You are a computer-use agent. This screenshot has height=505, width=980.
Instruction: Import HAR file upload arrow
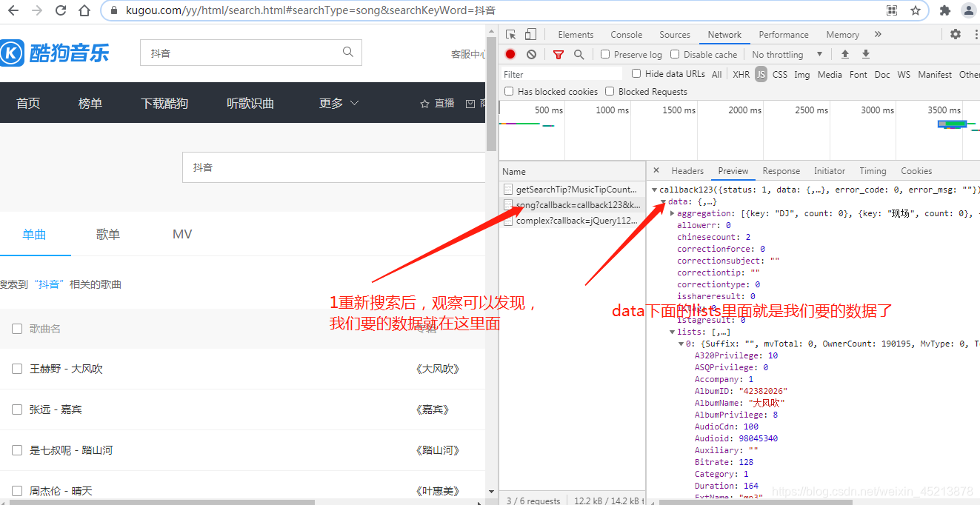(x=844, y=54)
